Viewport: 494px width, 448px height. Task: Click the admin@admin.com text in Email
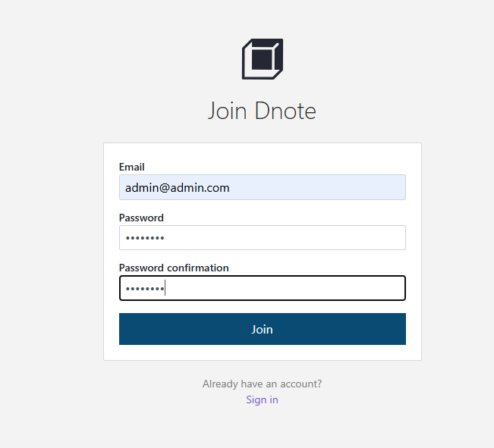(177, 188)
